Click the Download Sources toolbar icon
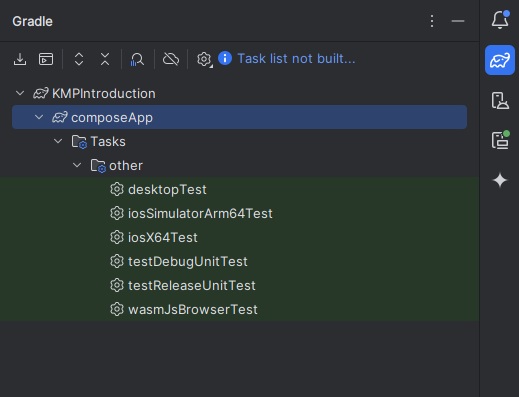 coord(20,59)
